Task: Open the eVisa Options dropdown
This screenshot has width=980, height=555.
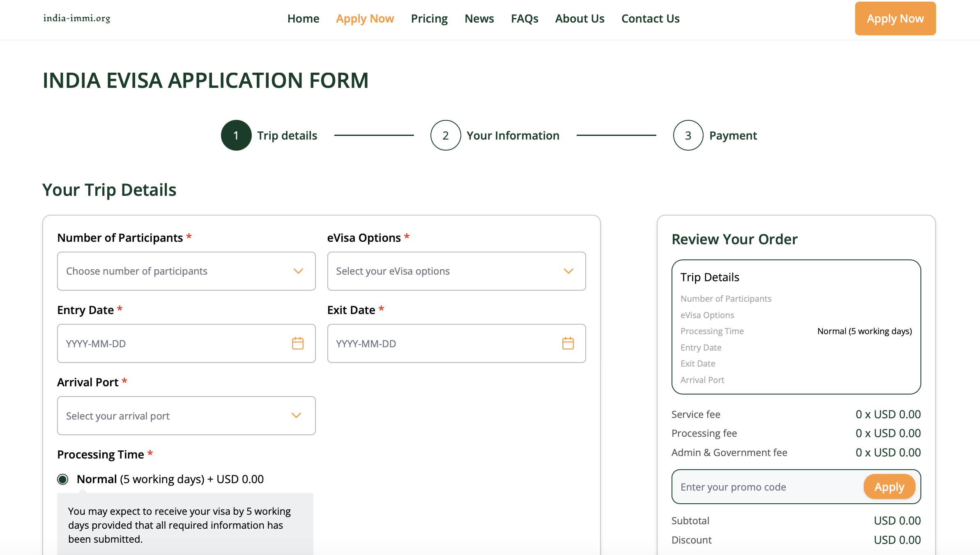Action: (x=456, y=271)
